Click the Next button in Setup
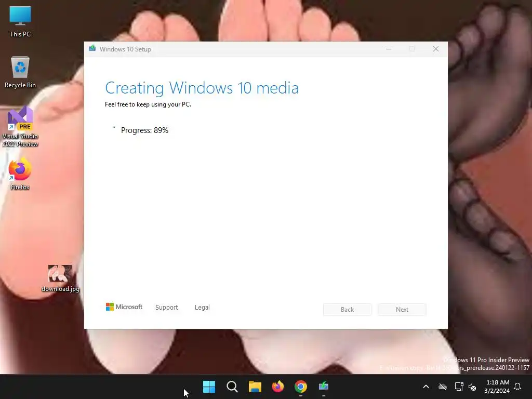This screenshot has height=399, width=532. pos(402,310)
